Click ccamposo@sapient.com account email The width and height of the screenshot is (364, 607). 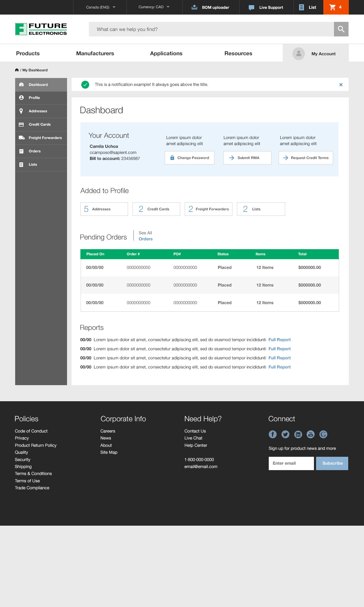pos(113,152)
